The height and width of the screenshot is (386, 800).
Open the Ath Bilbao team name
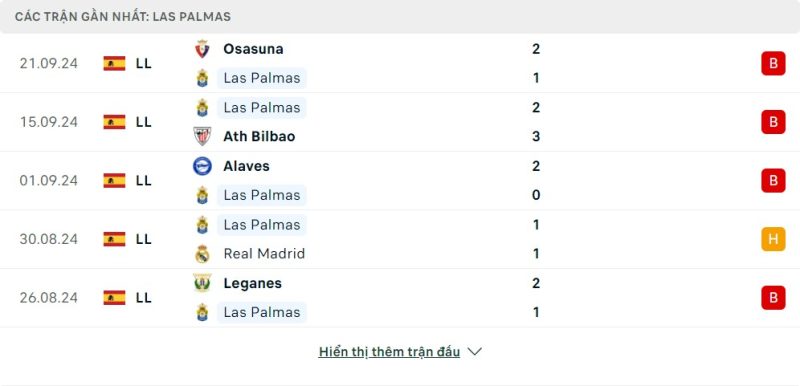(x=259, y=137)
